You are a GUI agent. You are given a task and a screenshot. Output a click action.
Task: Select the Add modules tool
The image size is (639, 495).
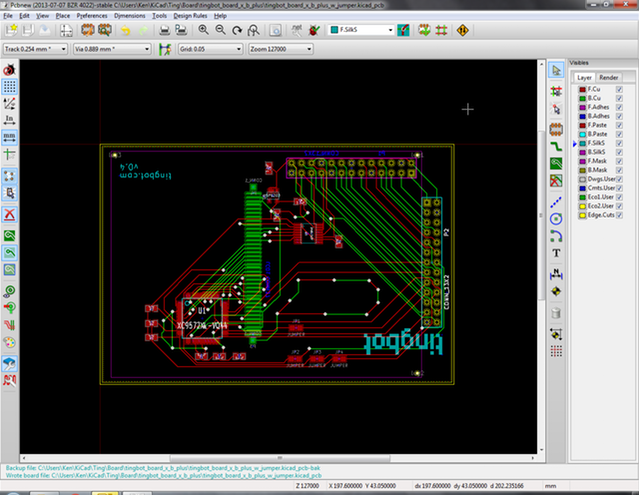click(x=556, y=129)
